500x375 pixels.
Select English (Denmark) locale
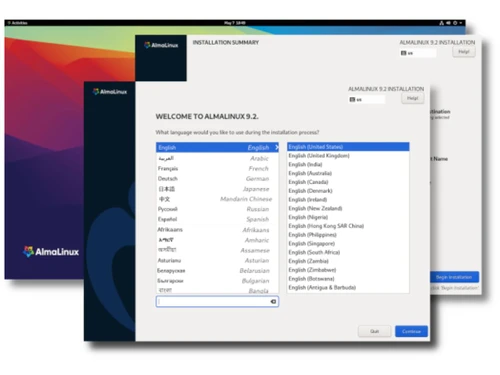[x=348, y=191]
